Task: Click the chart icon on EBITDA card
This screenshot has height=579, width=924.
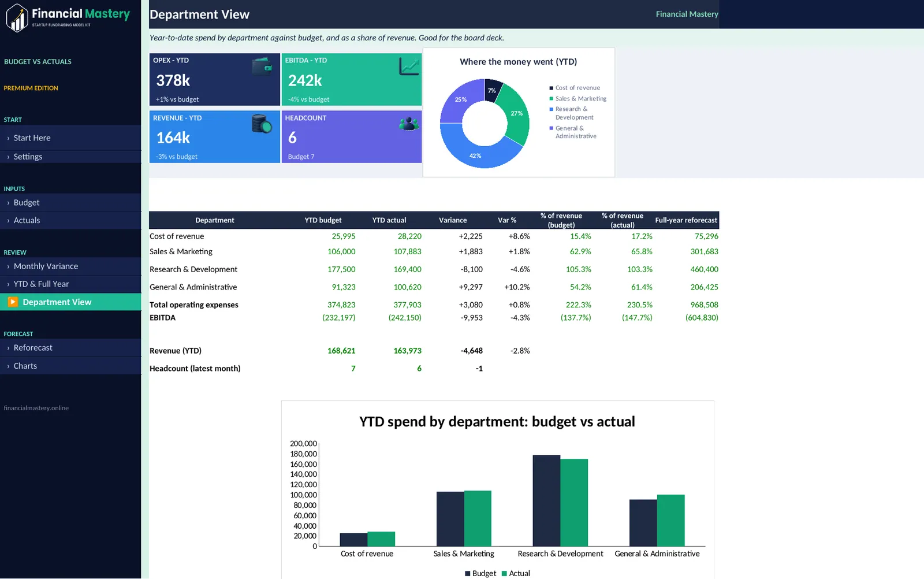Action: coord(409,66)
